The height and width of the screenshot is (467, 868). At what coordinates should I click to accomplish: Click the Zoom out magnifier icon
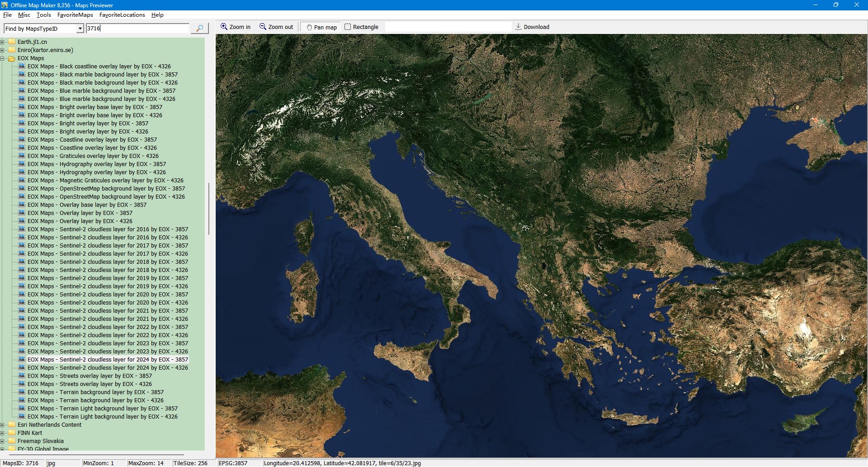(263, 27)
